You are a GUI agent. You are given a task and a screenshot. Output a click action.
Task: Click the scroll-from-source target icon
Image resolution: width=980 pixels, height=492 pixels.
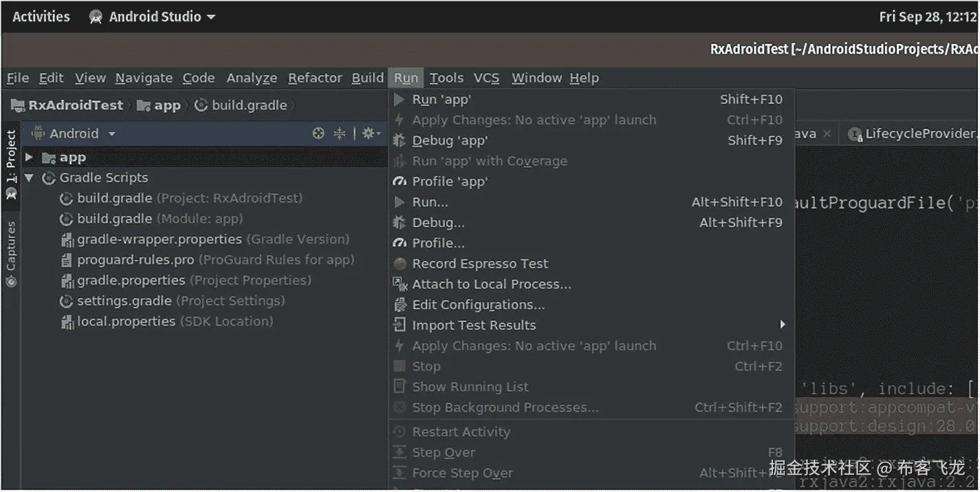(x=318, y=133)
